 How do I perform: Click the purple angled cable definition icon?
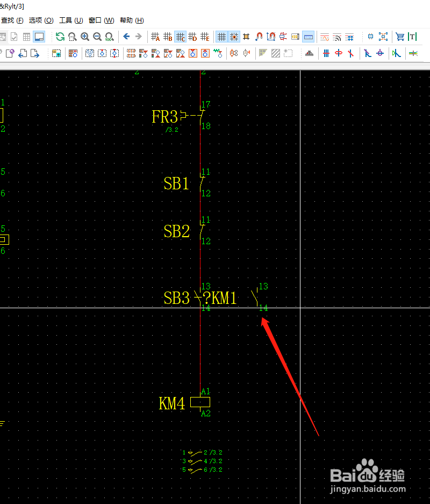tap(367, 53)
